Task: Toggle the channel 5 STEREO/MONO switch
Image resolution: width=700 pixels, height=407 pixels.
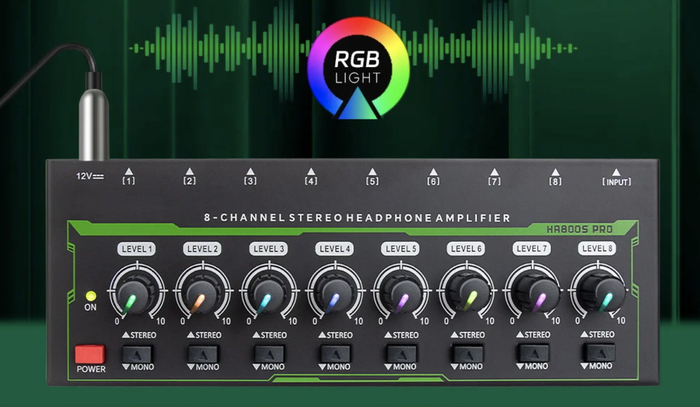Action: [400, 352]
